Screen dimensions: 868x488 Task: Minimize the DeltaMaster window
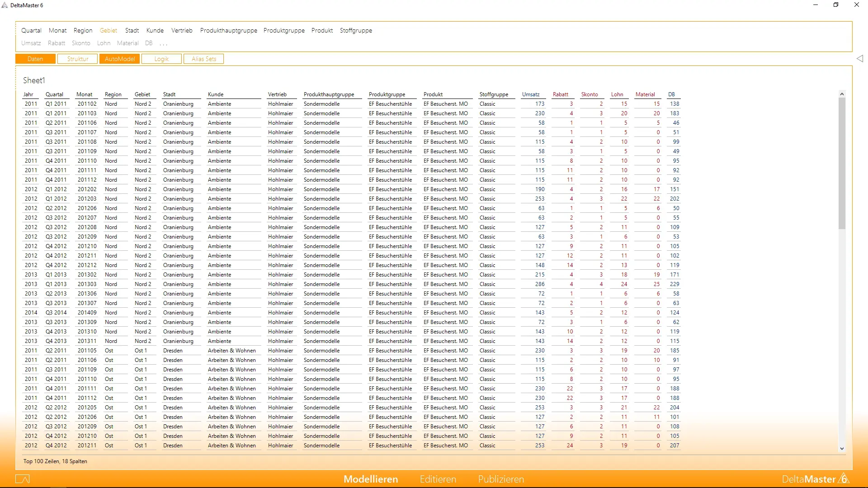[816, 5]
